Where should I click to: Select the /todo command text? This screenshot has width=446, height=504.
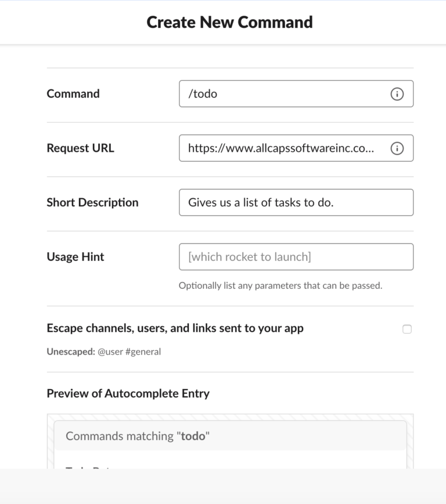click(201, 94)
